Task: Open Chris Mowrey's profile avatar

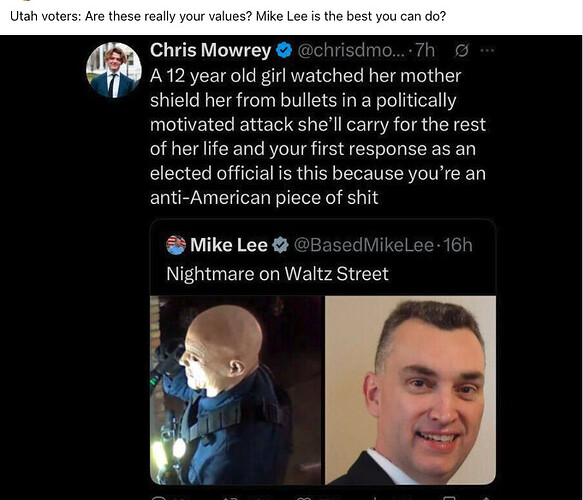Action: 114,70
